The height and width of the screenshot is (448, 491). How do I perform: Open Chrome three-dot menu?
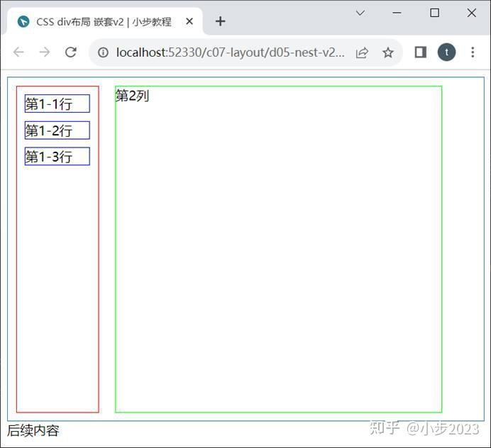pos(473,52)
